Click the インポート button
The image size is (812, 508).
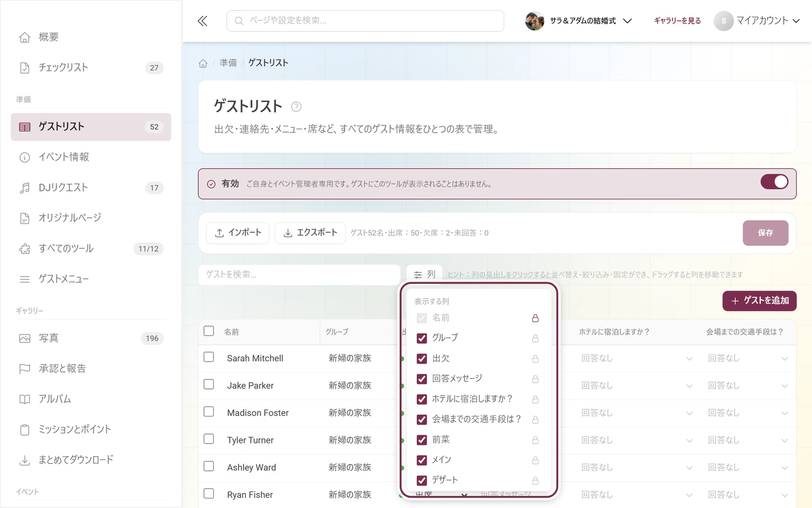pos(238,233)
